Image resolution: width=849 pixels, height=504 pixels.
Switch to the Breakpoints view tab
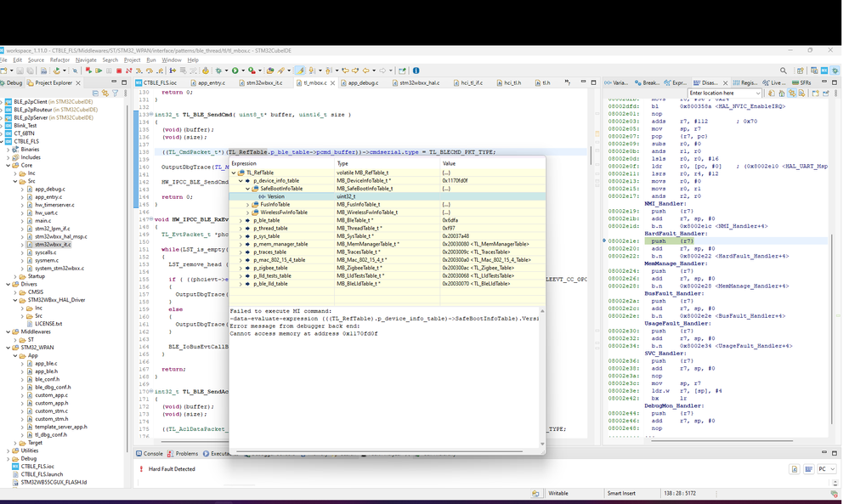[647, 82]
